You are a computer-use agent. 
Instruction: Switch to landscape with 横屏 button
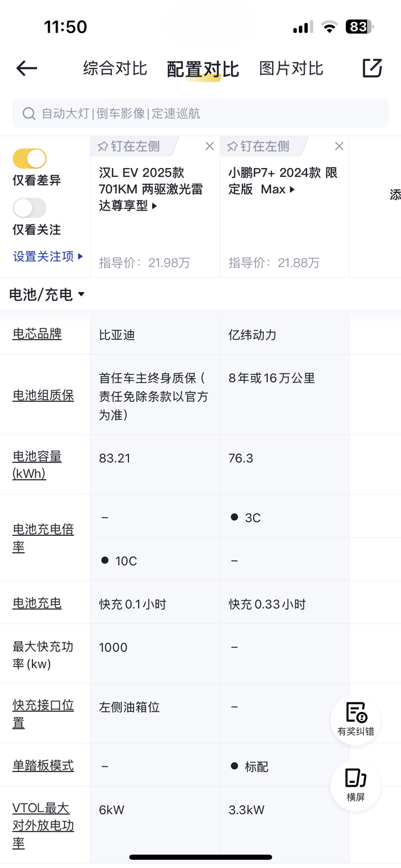coord(356,785)
